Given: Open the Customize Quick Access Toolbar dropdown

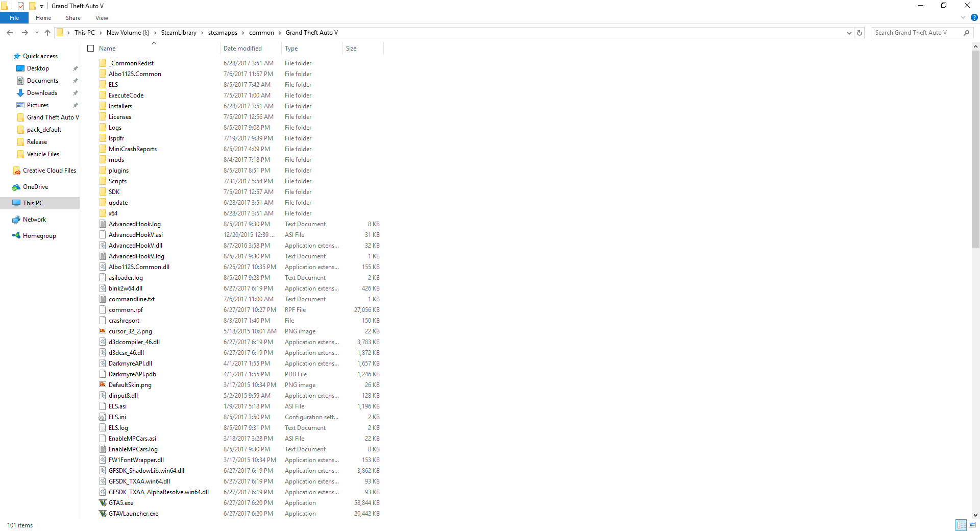Looking at the screenshot, I should [x=41, y=7].
